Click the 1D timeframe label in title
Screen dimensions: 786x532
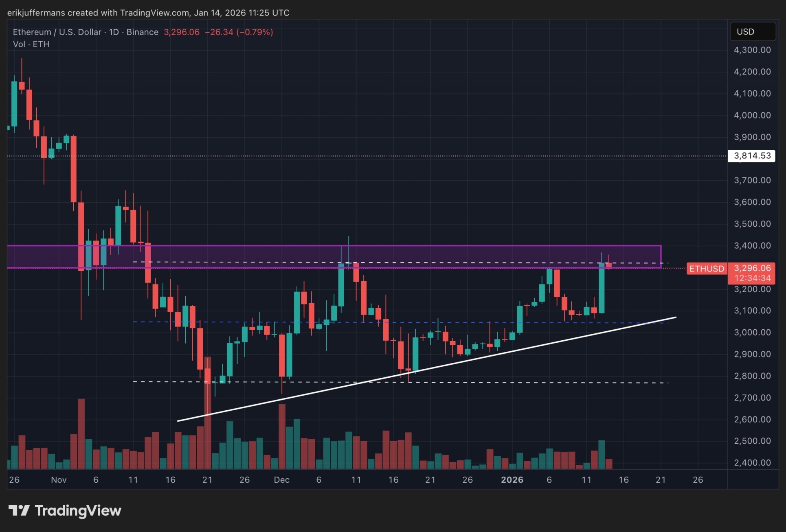[x=114, y=32]
